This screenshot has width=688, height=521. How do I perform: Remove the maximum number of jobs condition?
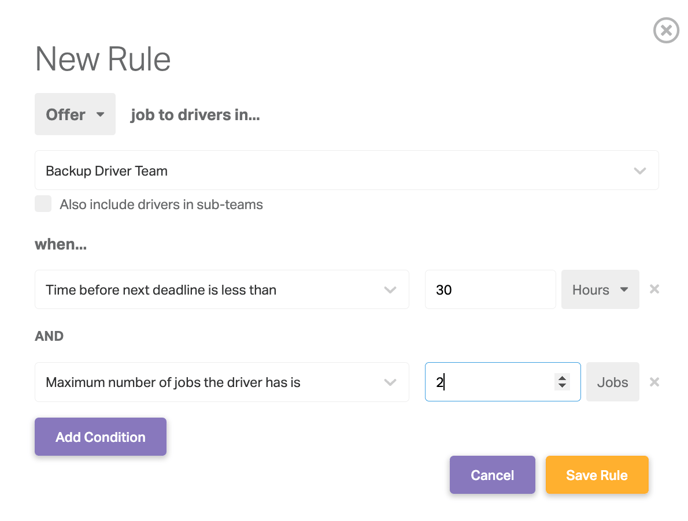tap(654, 382)
